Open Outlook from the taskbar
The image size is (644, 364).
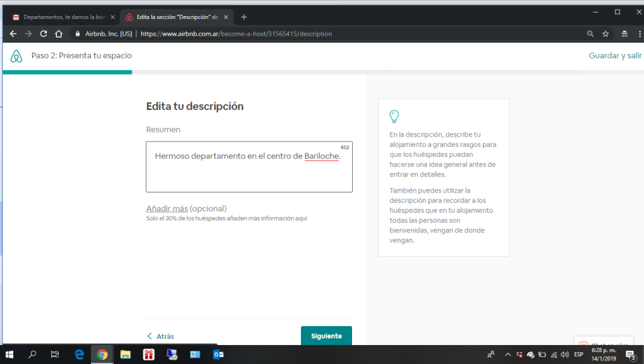[x=218, y=355]
